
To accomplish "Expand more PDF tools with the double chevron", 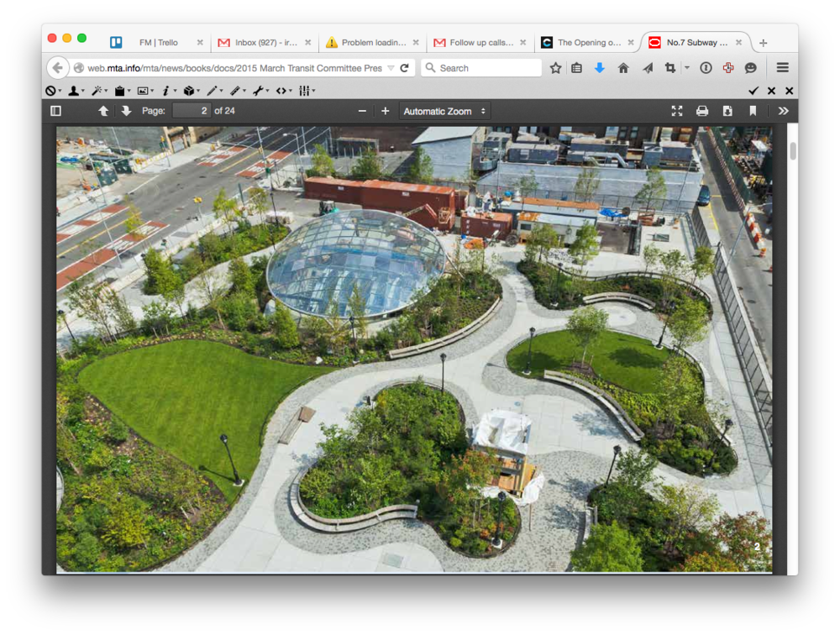I will point(783,110).
